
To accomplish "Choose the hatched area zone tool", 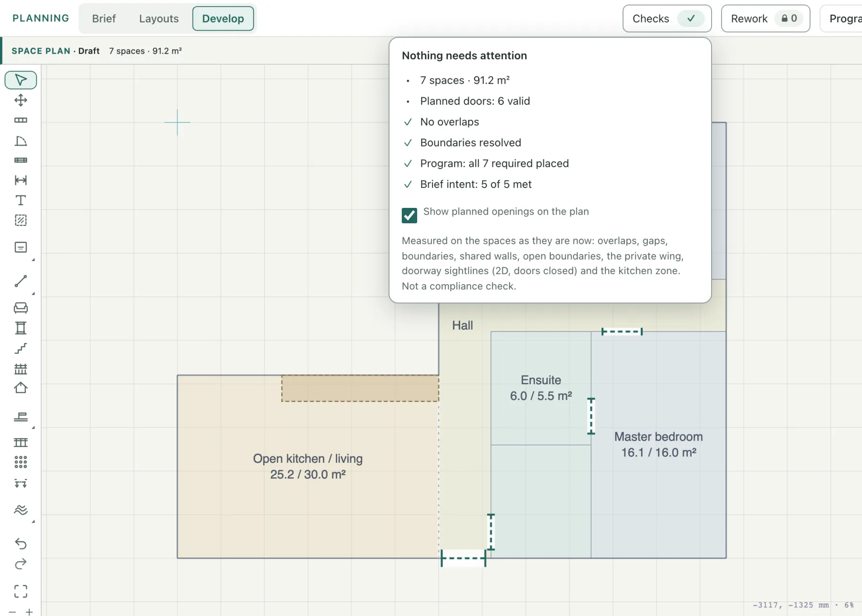I will tap(21, 220).
